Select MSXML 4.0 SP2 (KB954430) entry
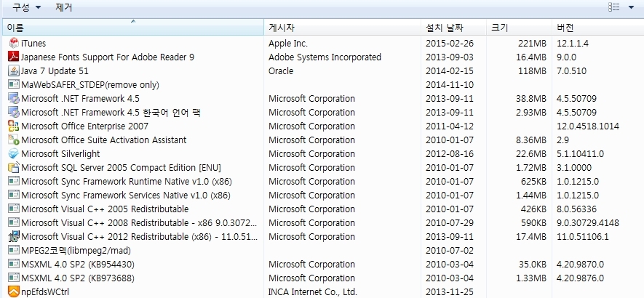Image resolution: width=644 pixels, height=298 pixels. point(78,264)
